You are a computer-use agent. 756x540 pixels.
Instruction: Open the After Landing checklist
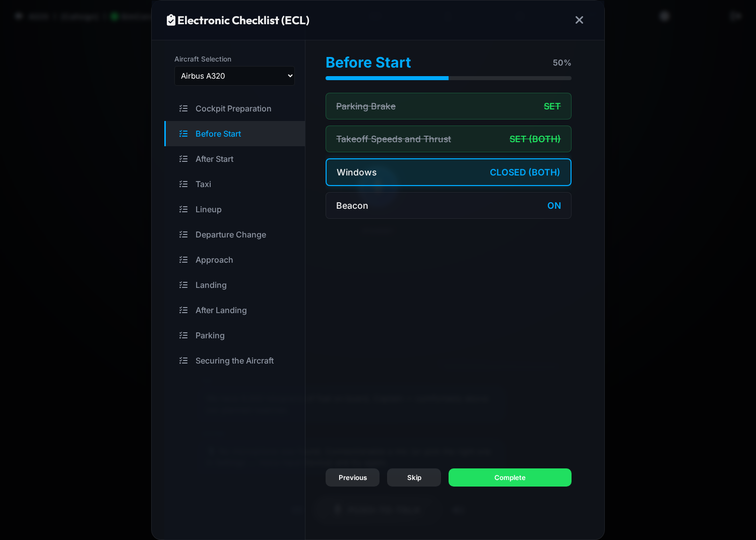(x=235, y=310)
